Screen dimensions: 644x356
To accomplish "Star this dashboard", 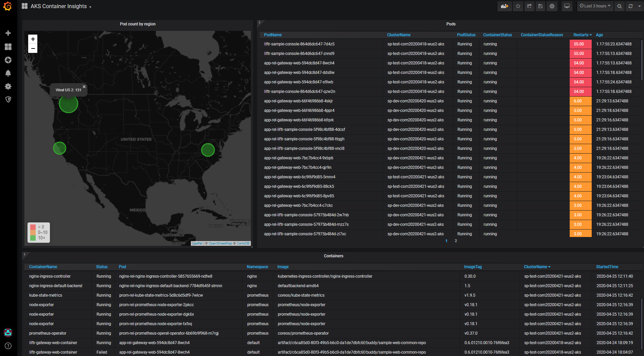I will (518, 6).
